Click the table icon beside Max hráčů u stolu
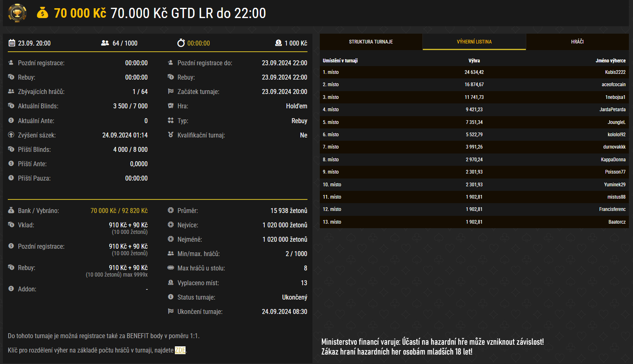 pyautogui.click(x=171, y=268)
